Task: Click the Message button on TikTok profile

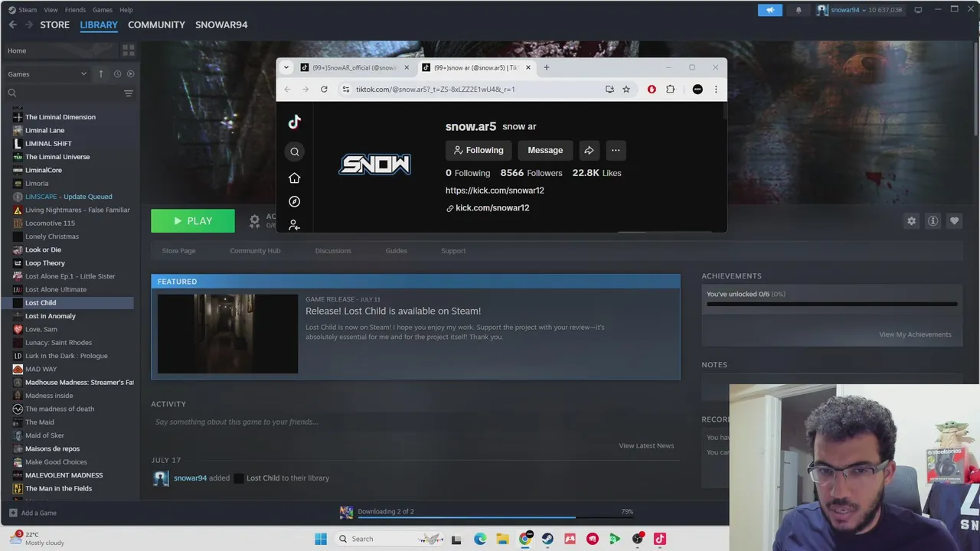Action: [x=545, y=150]
